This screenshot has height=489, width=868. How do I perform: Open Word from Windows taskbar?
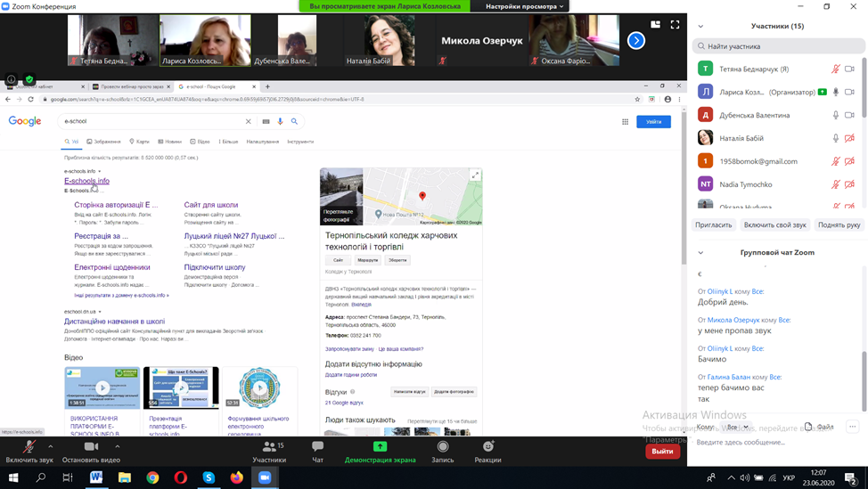click(x=95, y=477)
